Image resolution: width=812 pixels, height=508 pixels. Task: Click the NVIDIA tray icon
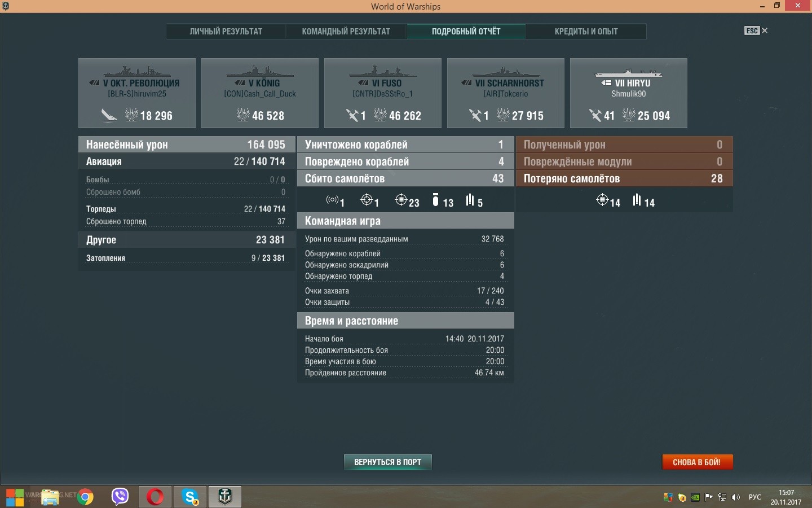[x=695, y=497]
